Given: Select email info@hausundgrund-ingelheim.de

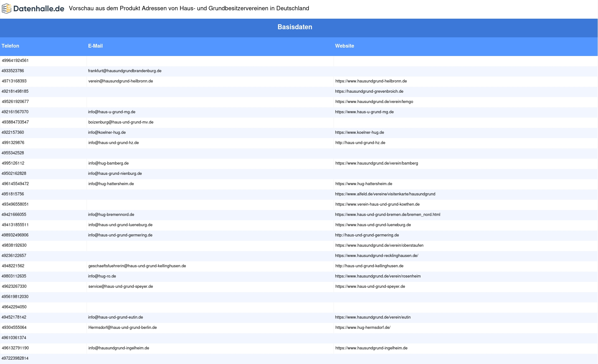Looking at the screenshot, I should 119,348.
